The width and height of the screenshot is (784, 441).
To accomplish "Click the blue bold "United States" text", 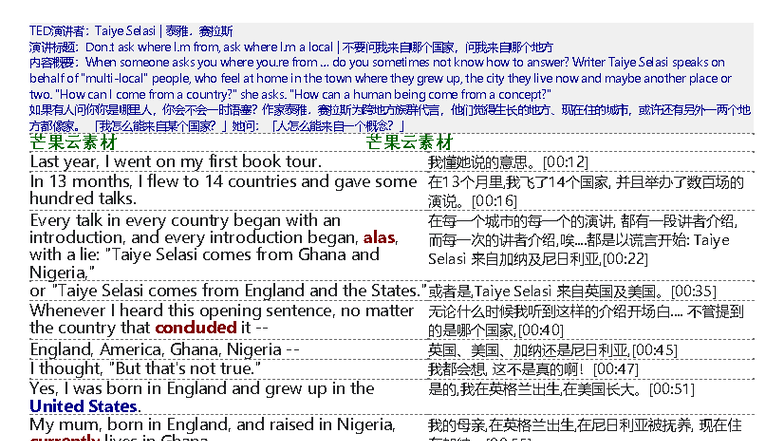I will [84, 406].
